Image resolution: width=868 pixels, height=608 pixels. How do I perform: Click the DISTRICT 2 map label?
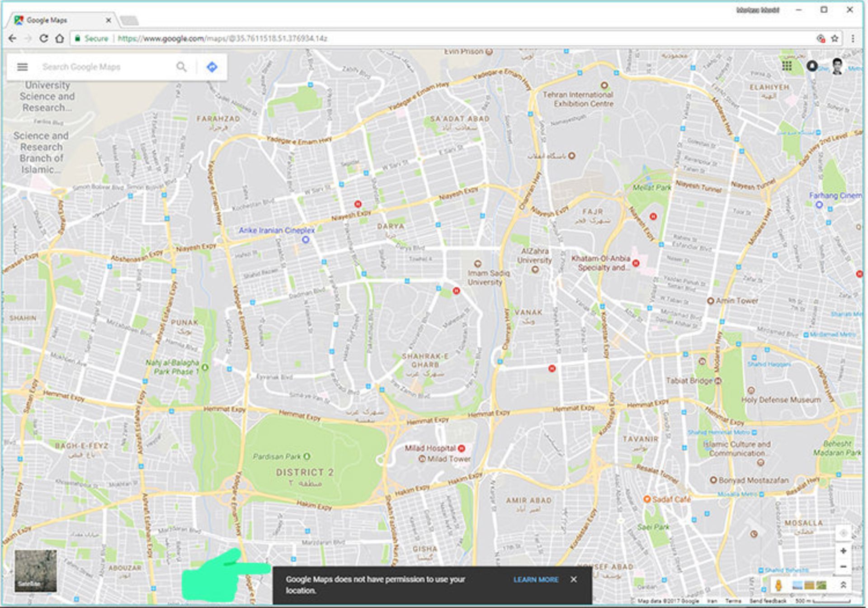pos(305,472)
